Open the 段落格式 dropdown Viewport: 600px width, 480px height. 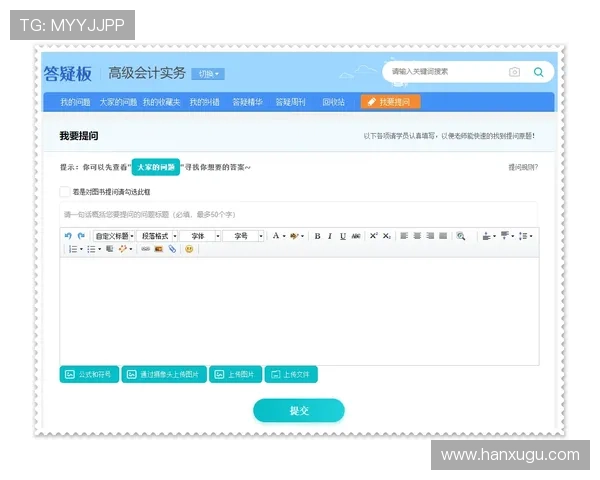pyautogui.click(x=157, y=236)
